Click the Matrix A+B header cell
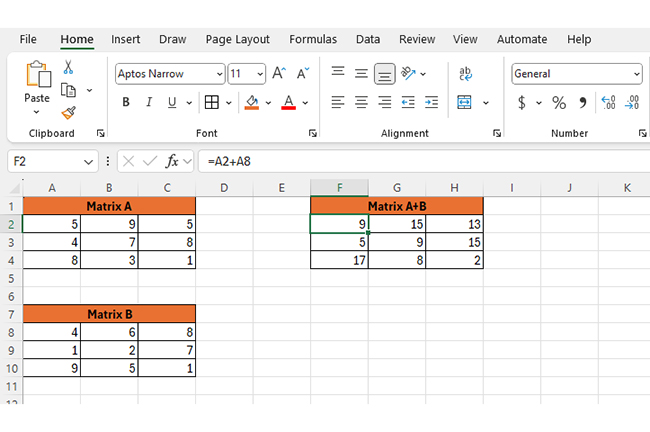This screenshot has height=432, width=650. 397,206
